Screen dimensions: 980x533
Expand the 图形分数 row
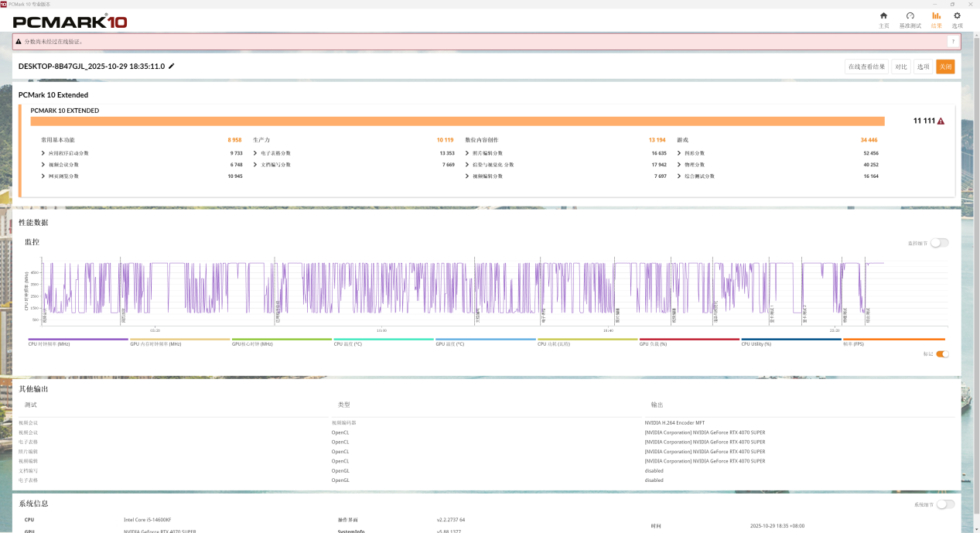(679, 153)
